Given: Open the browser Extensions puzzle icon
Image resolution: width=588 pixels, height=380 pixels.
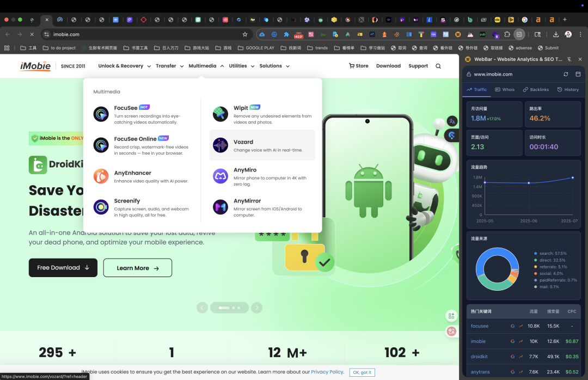Looking at the screenshot, I should point(507,34).
